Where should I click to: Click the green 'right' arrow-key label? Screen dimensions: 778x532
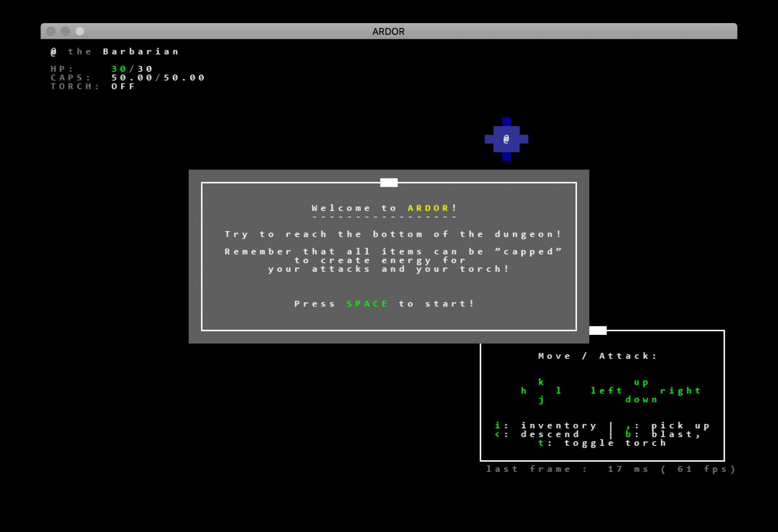click(x=680, y=391)
